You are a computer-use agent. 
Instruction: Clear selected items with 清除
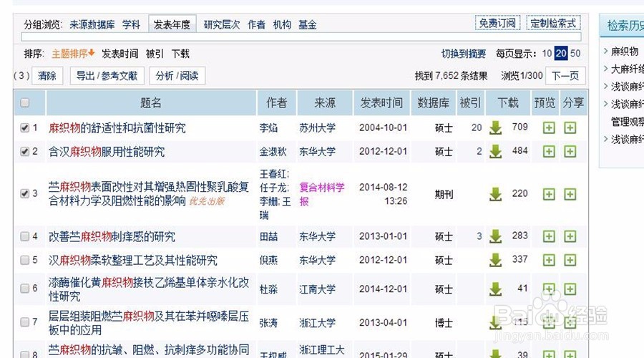47,76
